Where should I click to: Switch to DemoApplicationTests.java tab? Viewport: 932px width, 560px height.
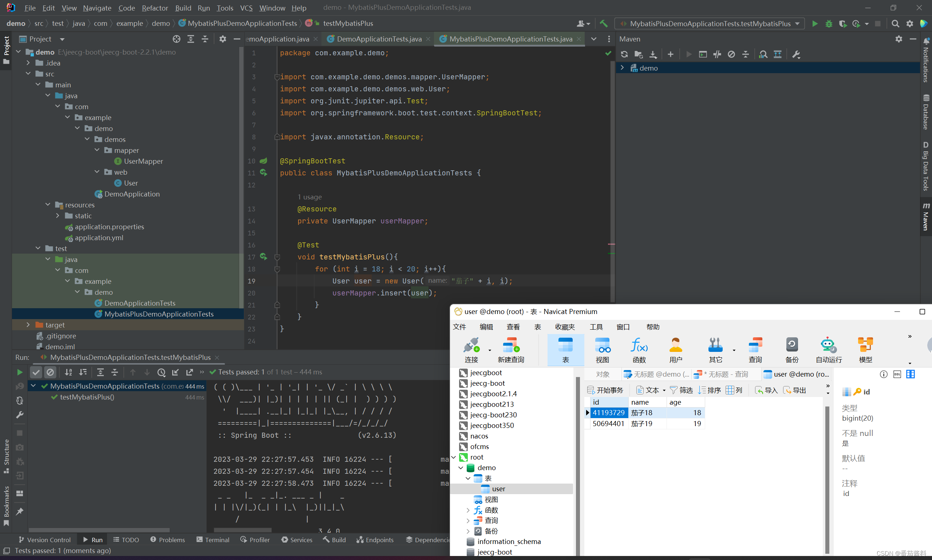[x=379, y=39]
